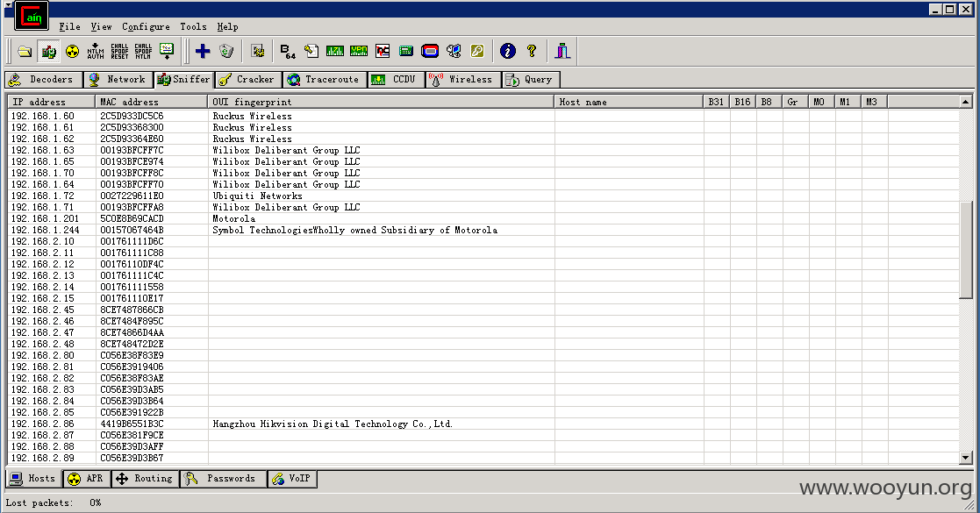Switch to the VoIP bottom tab
This screenshot has height=513, width=980.
point(292,479)
